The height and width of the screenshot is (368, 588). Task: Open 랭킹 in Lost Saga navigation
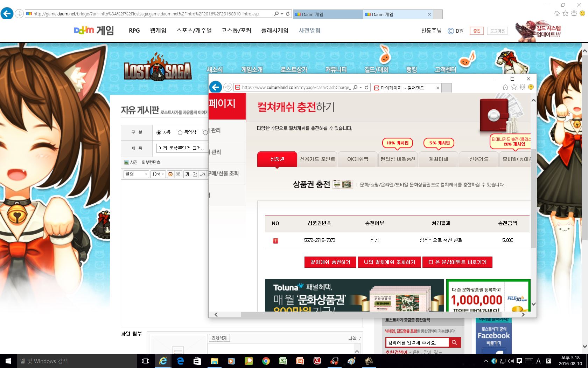point(411,69)
